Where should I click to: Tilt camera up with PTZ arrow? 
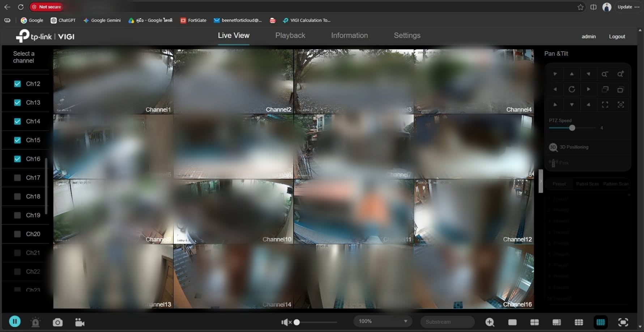tap(572, 74)
